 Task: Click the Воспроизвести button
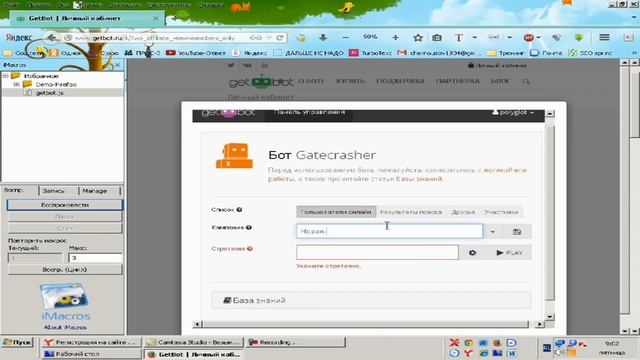pyautogui.click(x=64, y=205)
